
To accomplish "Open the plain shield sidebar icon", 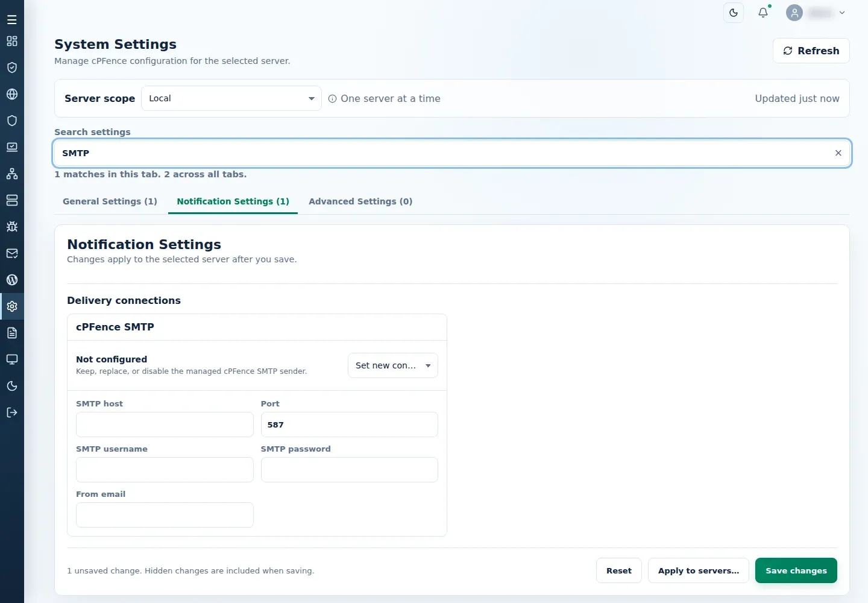I will (12, 121).
